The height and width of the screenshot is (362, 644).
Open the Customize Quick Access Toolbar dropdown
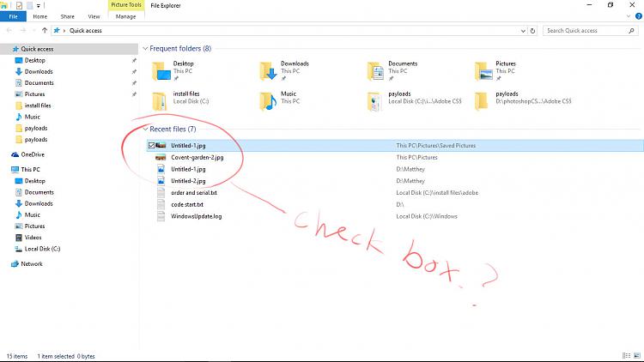(38, 5)
